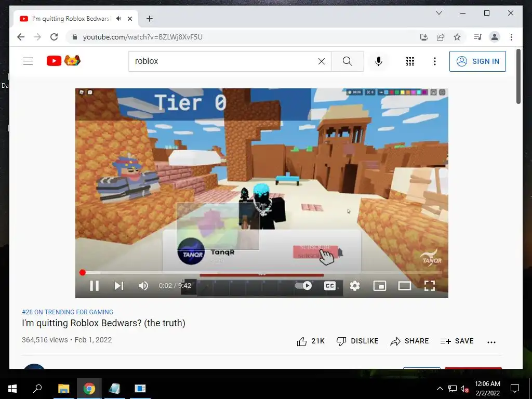532x399 pixels.
Task: Click the browser forward arrow
Action: (x=37, y=37)
